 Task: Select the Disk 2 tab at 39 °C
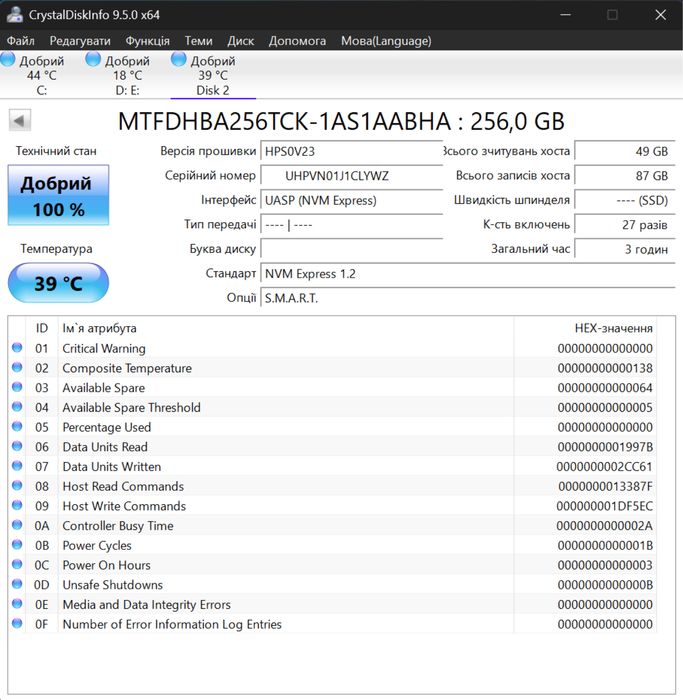[x=213, y=75]
